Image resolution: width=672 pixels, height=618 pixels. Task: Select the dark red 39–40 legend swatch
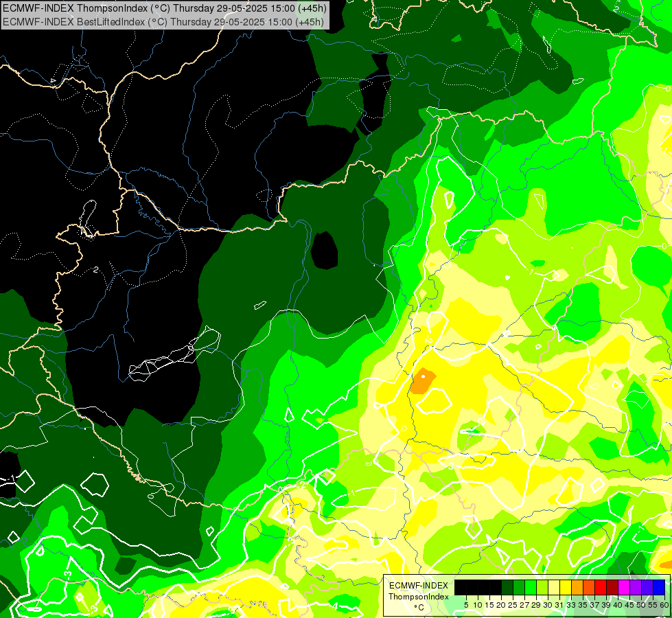click(x=612, y=588)
